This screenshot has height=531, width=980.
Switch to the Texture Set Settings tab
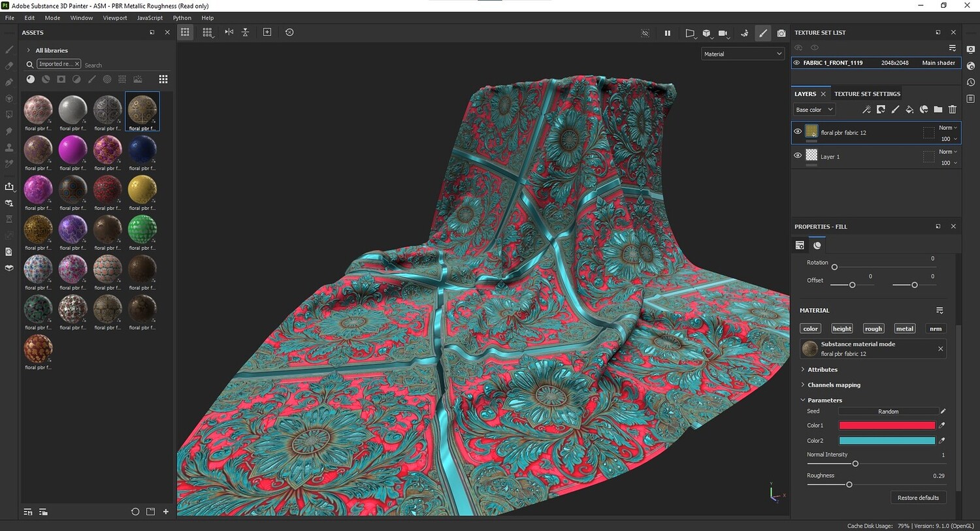(x=867, y=94)
